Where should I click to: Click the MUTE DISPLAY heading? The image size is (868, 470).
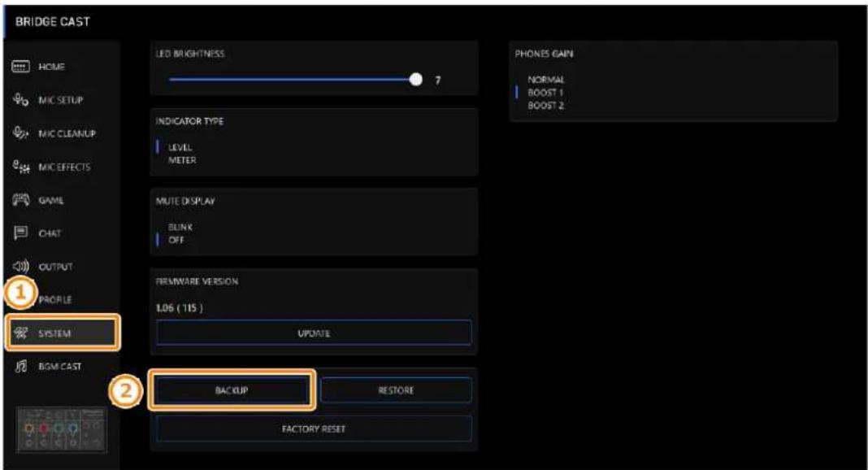tap(184, 201)
